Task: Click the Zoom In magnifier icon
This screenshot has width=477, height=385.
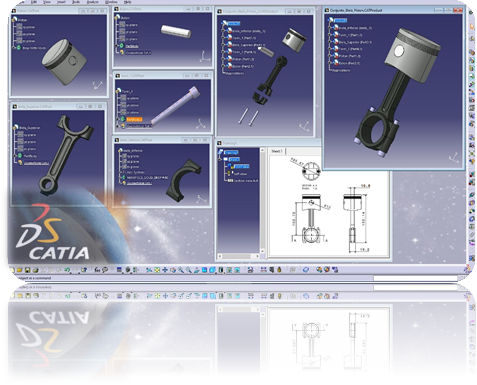Action: click(181, 270)
